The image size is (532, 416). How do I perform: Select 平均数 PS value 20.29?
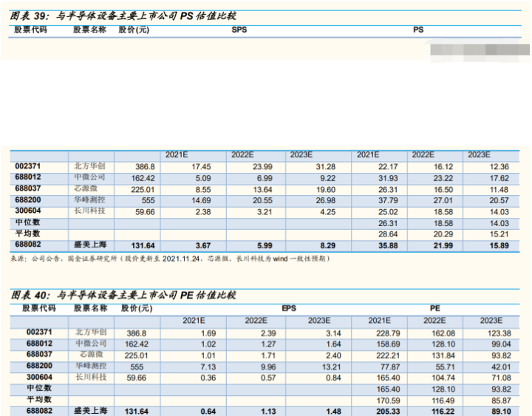click(x=443, y=234)
